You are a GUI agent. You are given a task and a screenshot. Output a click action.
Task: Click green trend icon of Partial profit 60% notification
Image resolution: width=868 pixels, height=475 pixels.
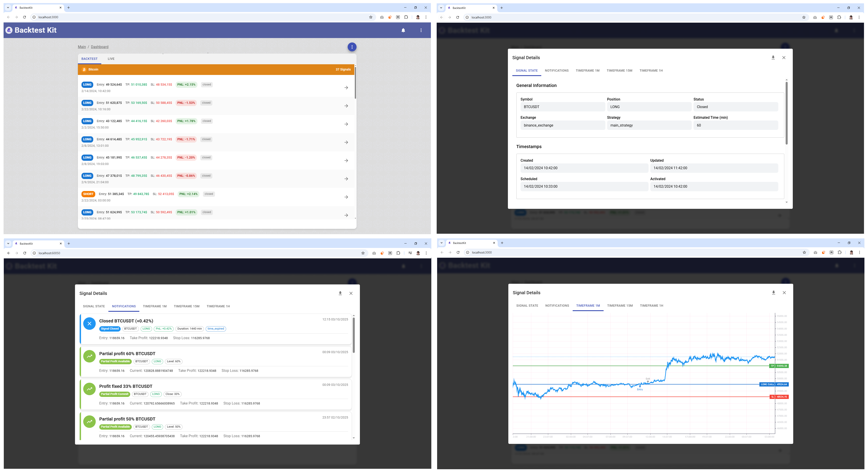pyautogui.click(x=89, y=356)
